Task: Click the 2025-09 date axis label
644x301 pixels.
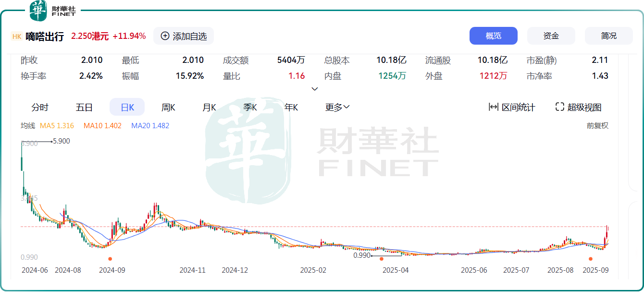Action: (x=595, y=270)
